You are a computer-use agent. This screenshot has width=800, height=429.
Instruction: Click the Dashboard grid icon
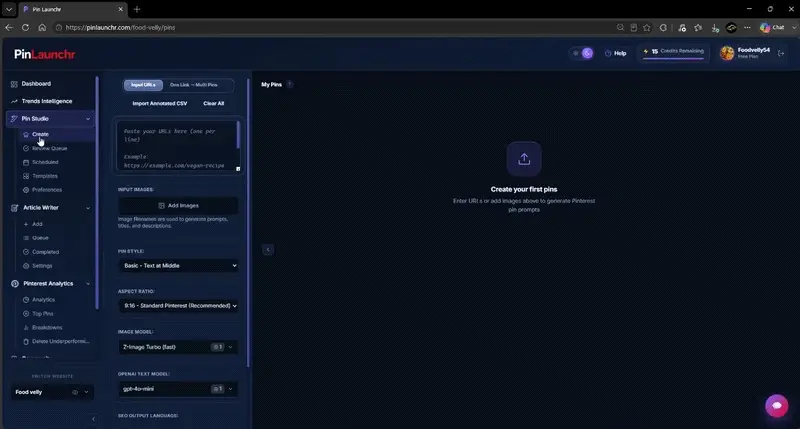(14, 84)
